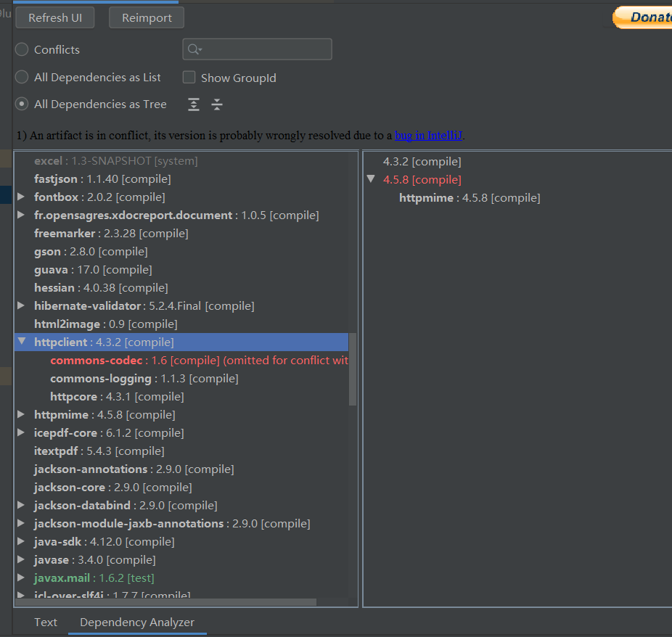Select the fontbox : 2.0.2 row text

(100, 197)
